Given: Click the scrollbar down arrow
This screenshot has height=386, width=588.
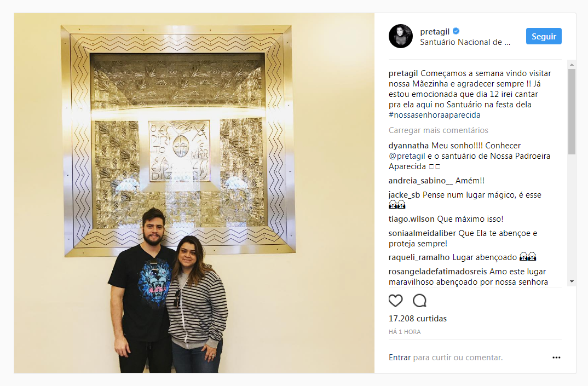Looking at the screenshot, I should coord(572,281).
